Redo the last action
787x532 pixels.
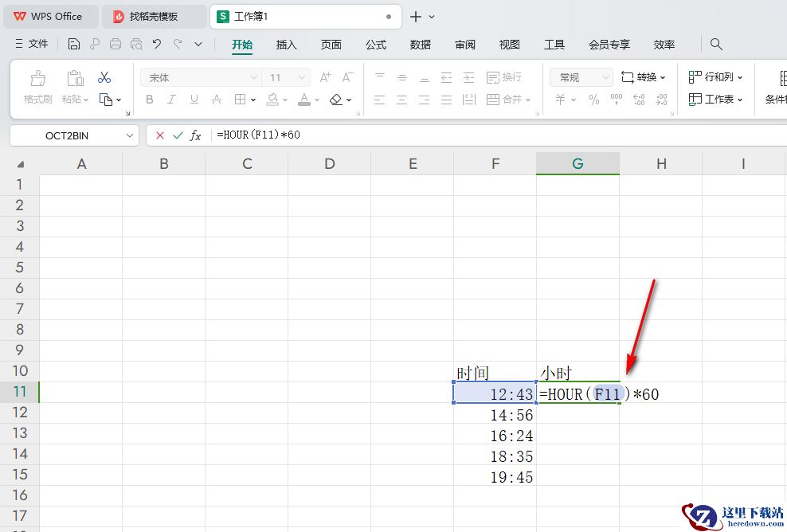click(178, 44)
